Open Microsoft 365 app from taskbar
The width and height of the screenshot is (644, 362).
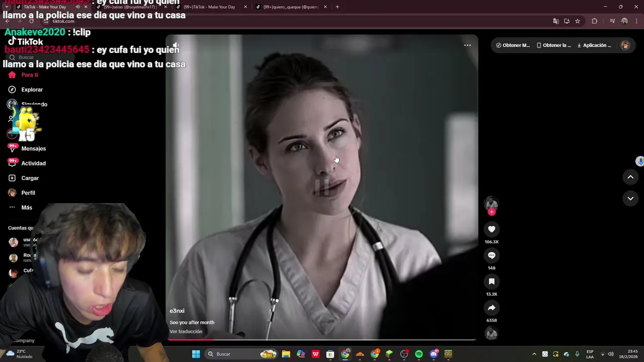click(x=301, y=354)
